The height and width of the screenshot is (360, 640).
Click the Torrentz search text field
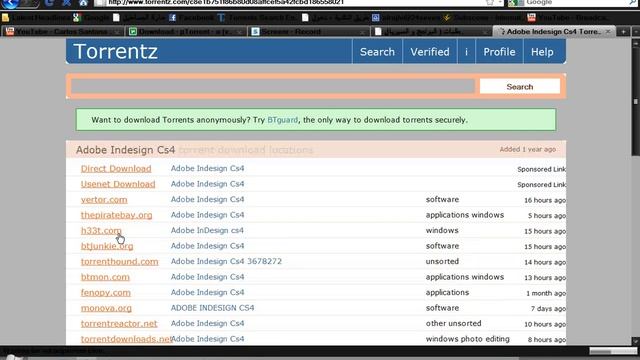(x=273, y=87)
